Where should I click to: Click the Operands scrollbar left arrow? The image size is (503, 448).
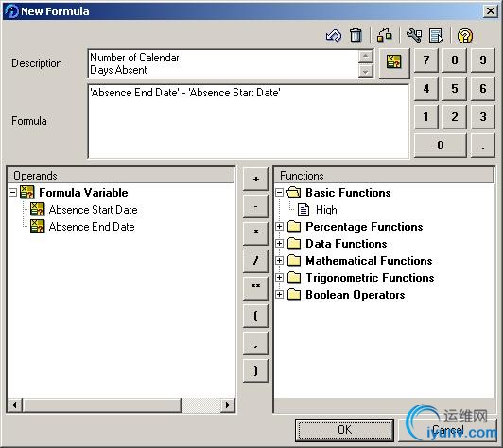click(15, 405)
